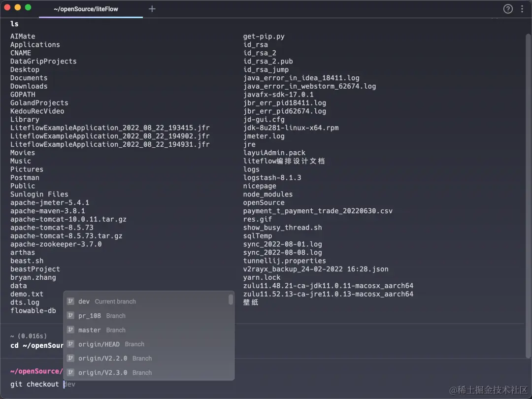
Task: Click the beast.sh file name
Action: 27,261
